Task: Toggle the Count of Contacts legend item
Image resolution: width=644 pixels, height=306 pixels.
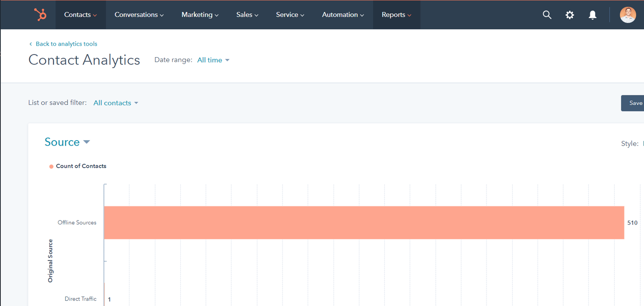Action: point(77,166)
